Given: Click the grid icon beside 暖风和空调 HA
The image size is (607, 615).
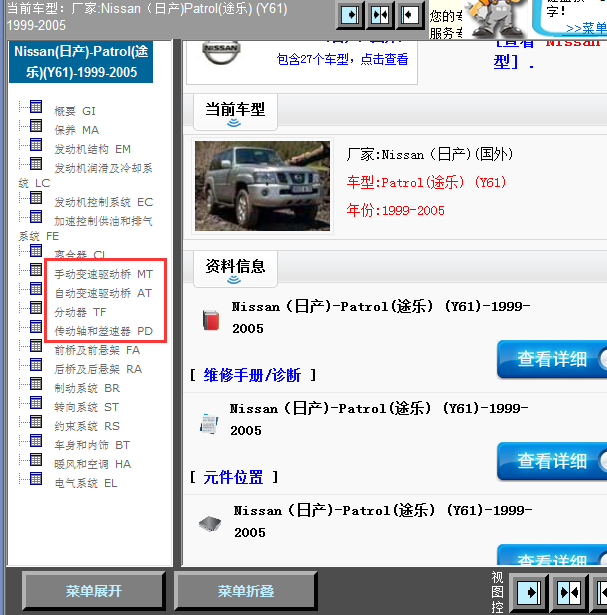Looking at the screenshot, I should 36,460.
